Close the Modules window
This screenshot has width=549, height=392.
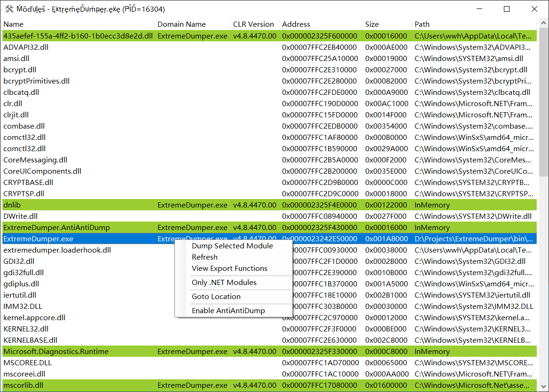[534, 9]
